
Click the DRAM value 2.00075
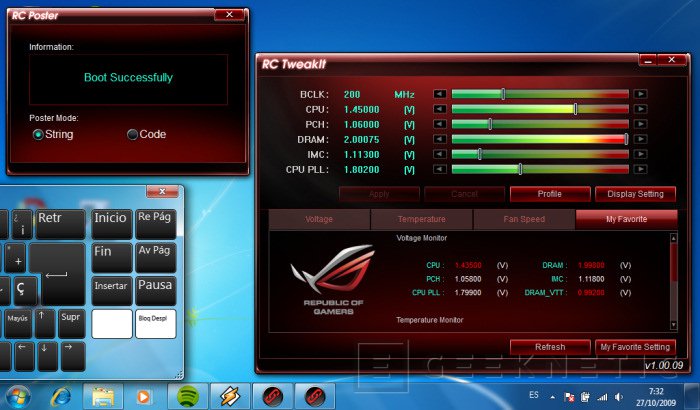pos(361,140)
